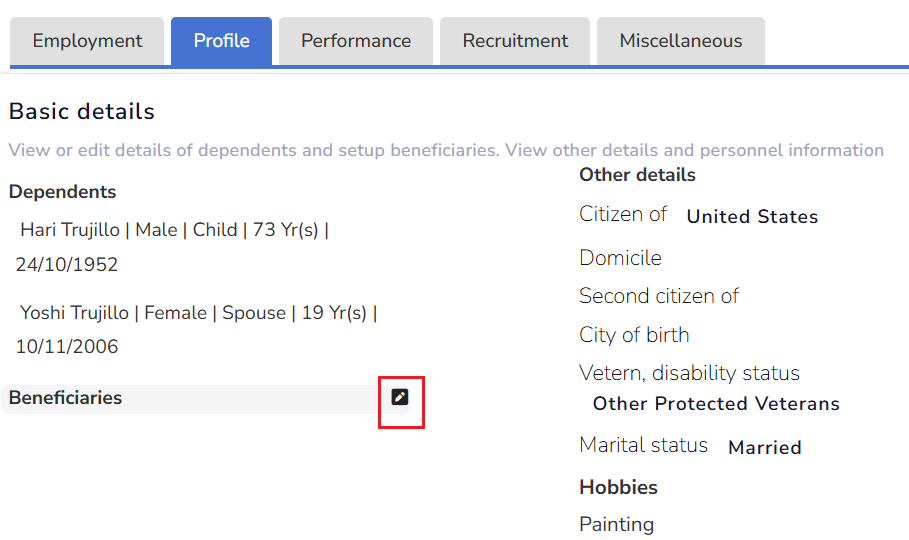The width and height of the screenshot is (909, 540).
Task: Edit the Beneficiaries section with pencil icon
Action: (400, 397)
